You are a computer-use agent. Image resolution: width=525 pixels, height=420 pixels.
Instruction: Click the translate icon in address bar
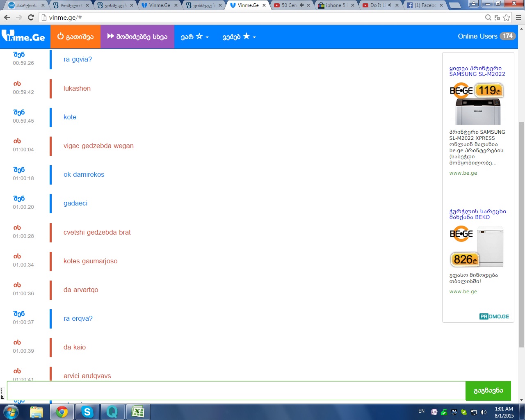pos(497,18)
